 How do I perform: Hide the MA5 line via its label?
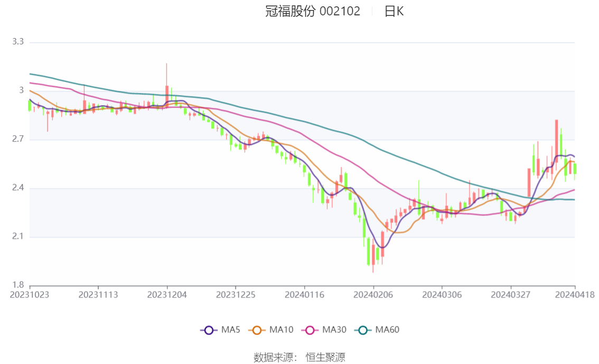pos(230,330)
